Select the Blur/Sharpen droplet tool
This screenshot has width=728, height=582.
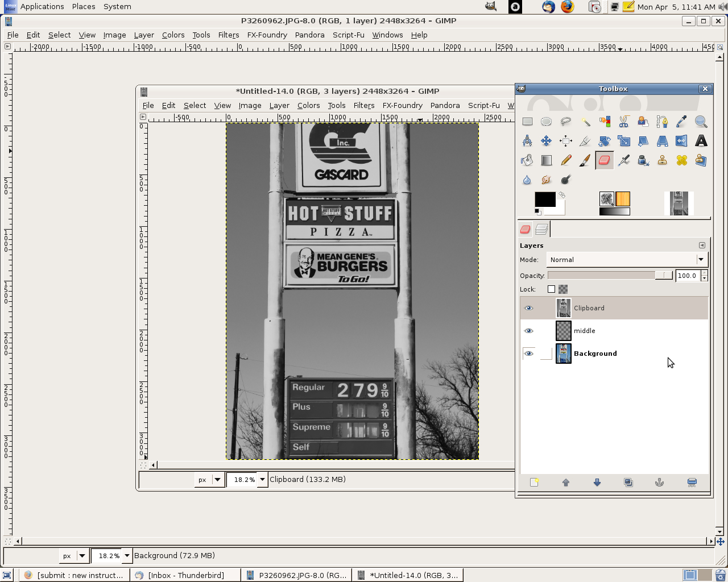(x=527, y=180)
